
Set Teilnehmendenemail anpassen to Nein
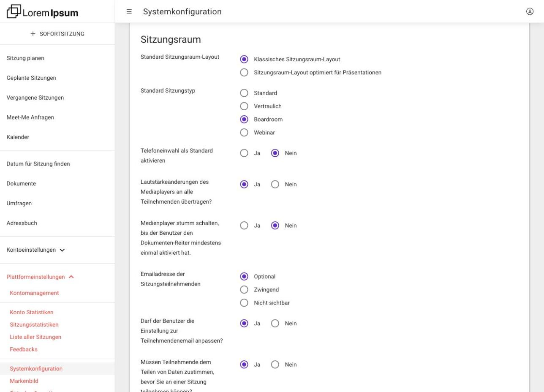pos(275,323)
